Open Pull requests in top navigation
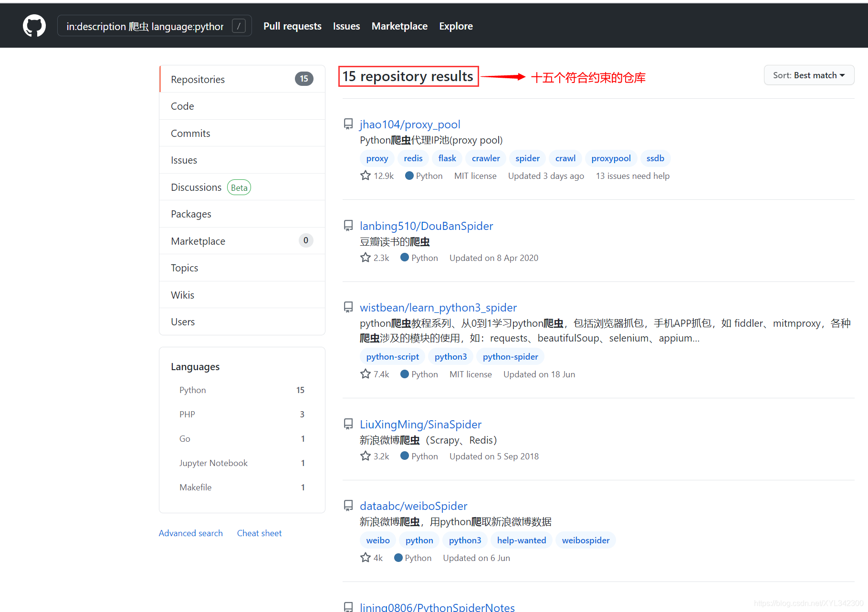Screen dimensions: 868x612 pyautogui.click(x=293, y=26)
